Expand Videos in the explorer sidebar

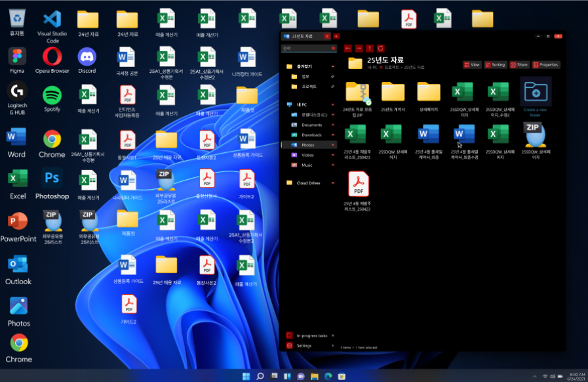pyautogui.click(x=332, y=155)
